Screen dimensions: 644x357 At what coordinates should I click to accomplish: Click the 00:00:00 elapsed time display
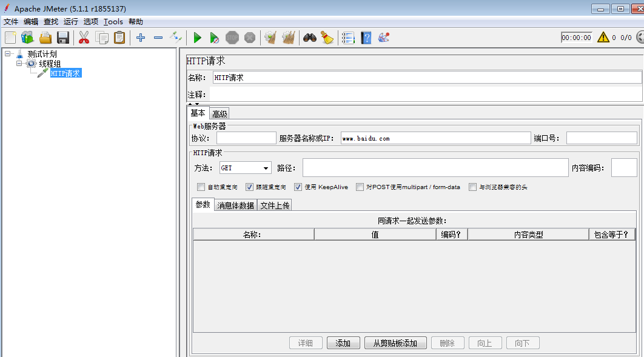[x=576, y=38]
